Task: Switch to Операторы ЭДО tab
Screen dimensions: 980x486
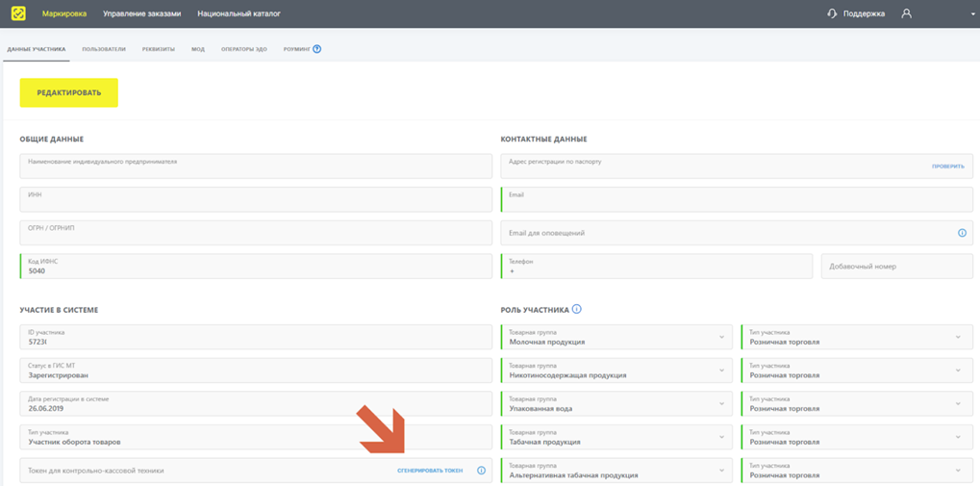Action: [243, 49]
